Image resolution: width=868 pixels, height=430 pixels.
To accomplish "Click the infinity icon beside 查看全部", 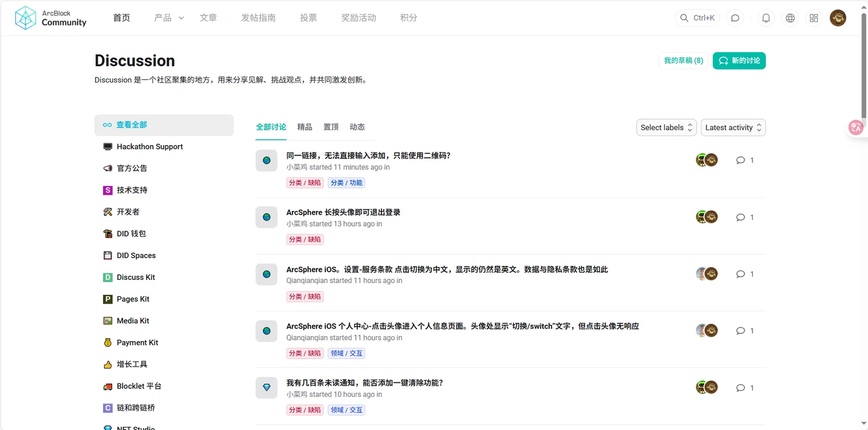I will tap(107, 125).
